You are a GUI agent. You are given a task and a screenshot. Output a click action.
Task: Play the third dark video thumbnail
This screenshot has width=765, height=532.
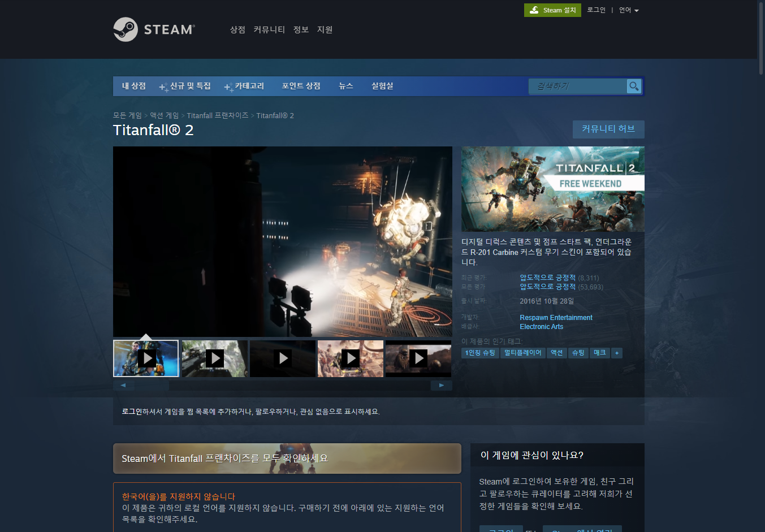[x=283, y=358]
